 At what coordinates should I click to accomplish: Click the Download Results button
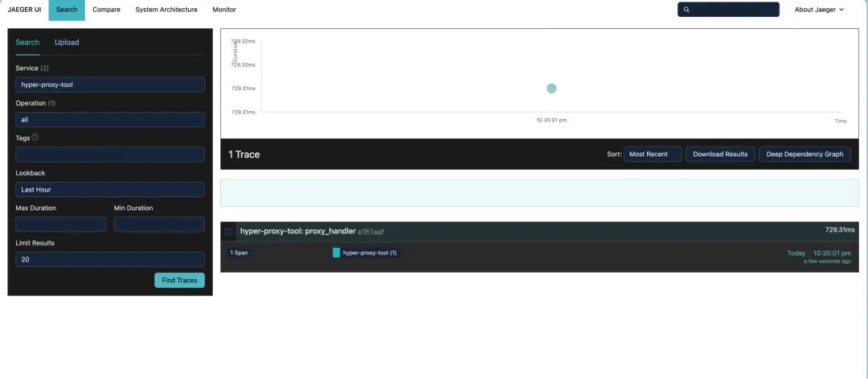(720, 154)
